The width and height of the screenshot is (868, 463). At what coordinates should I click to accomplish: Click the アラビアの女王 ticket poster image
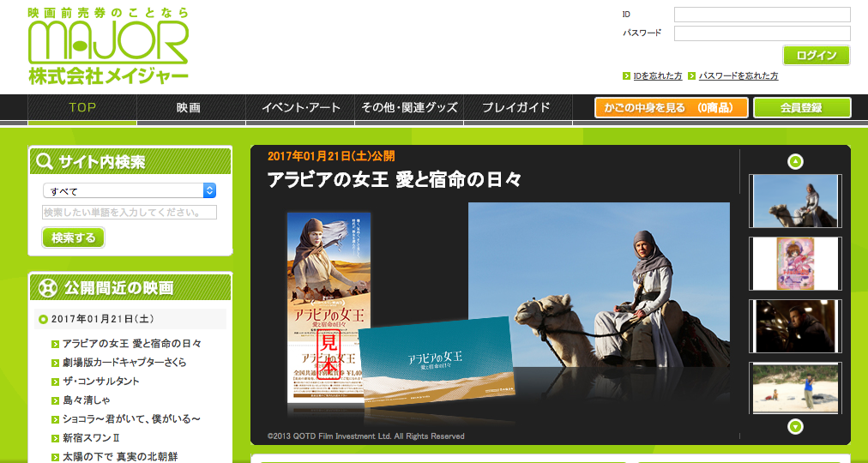(329, 308)
